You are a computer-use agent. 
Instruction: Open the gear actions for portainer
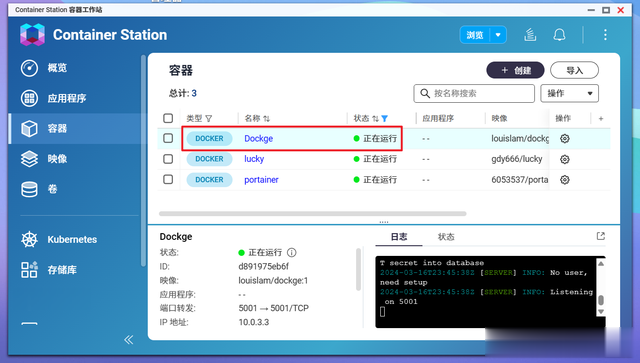pos(564,180)
